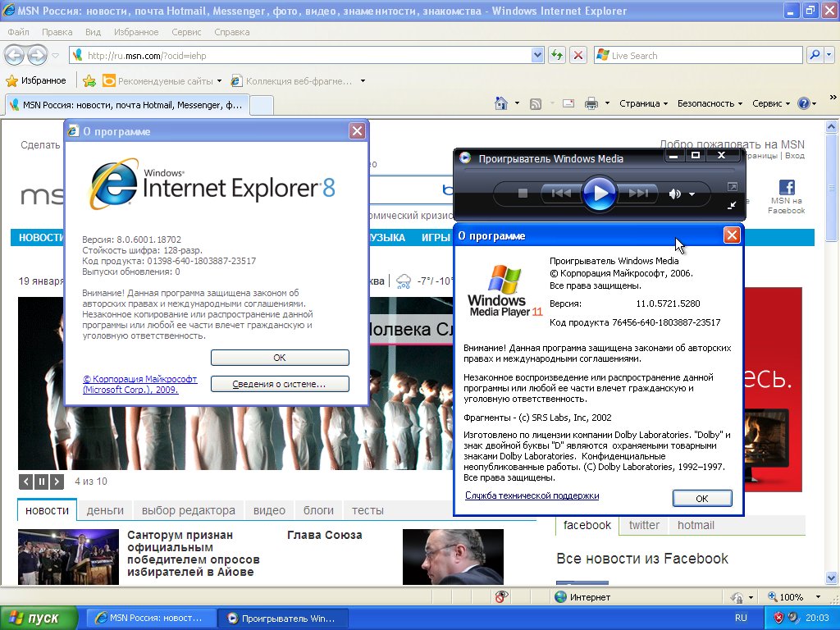Expand the Страница dropdown menu
Image resolution: width=840 pixels, height=630 pixels.
[644, 103]
